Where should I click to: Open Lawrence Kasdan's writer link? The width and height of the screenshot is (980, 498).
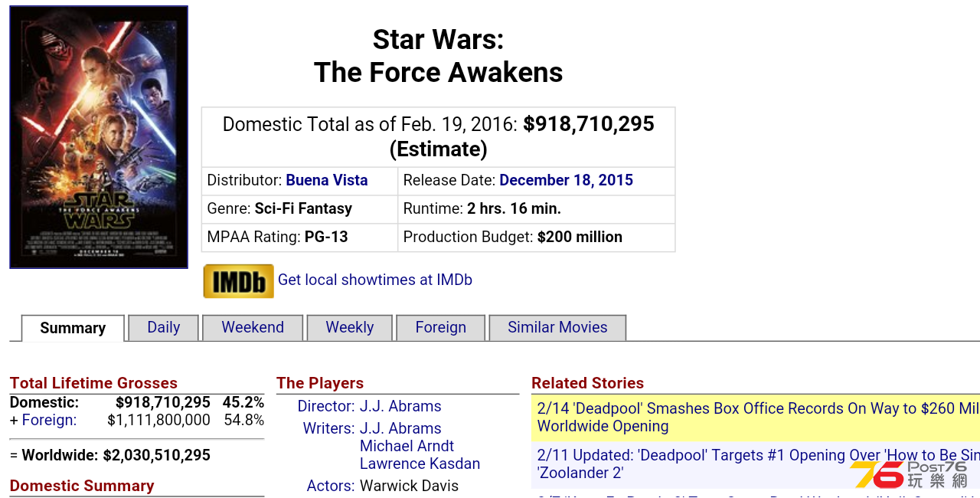point(420,464)
